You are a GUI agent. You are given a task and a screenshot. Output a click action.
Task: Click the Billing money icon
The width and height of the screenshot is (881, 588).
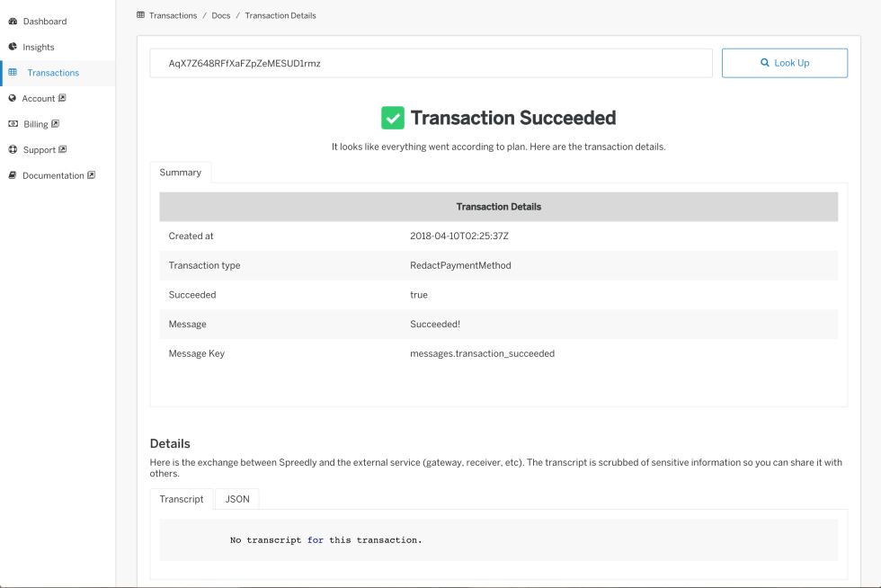tap(13, 124)
